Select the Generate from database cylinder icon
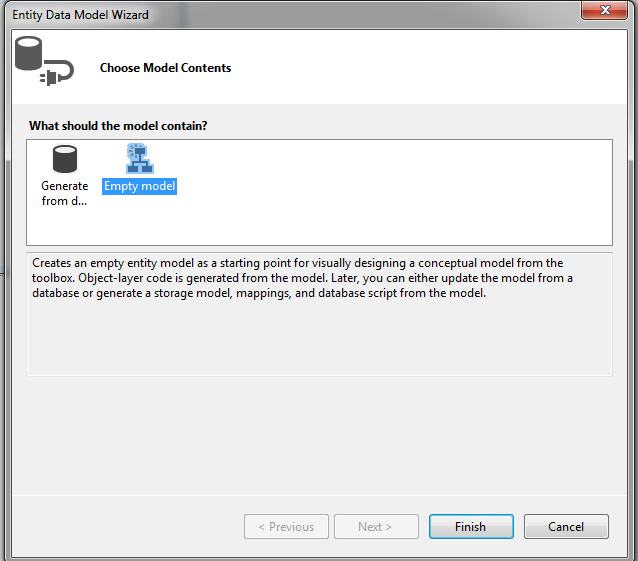This screenshot has width=638, height=561. [x=65, y=159]
